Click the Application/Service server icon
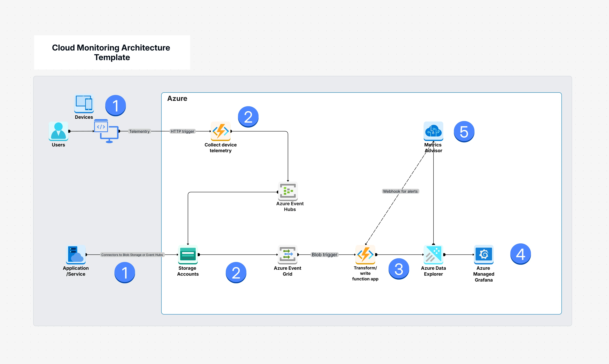This screenshot has width=609, height=364. click(x=76, y=255)
